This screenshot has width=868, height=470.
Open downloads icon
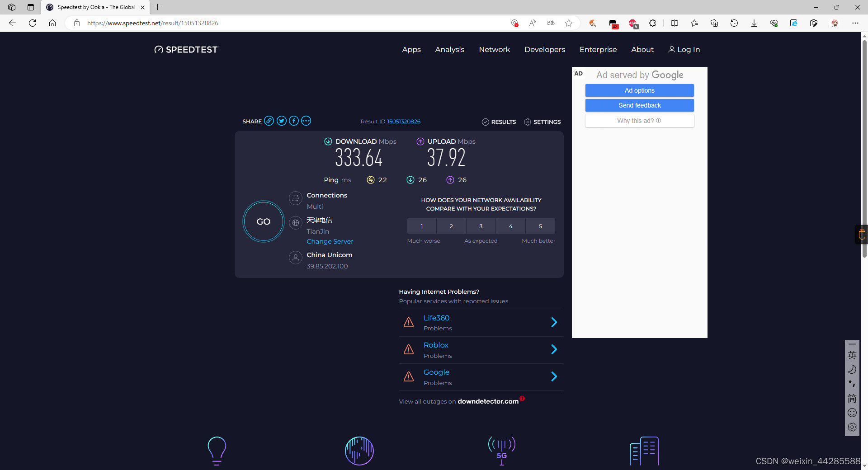tap(754, 23)
